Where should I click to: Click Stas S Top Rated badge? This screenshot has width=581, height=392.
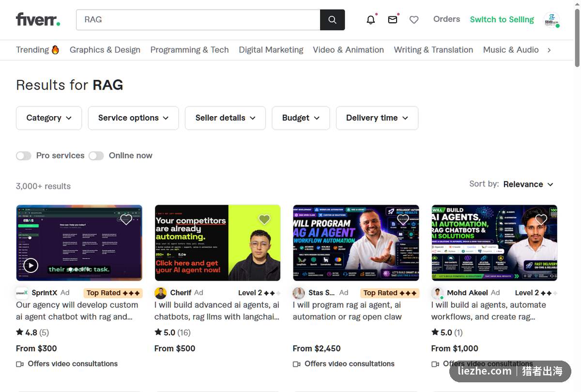pos(390,293)
